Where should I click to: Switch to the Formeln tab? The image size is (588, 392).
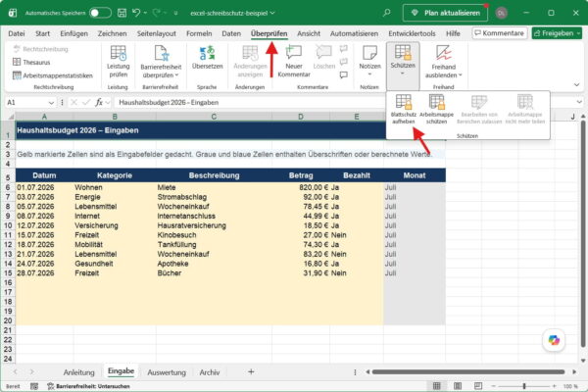pyautogui.click(x=199, y=33)
